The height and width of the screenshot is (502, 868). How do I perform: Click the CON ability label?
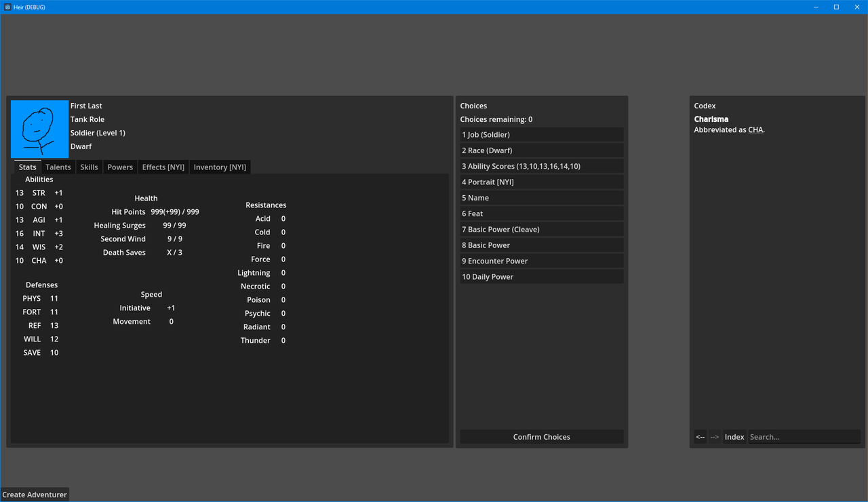coord(39,207)
